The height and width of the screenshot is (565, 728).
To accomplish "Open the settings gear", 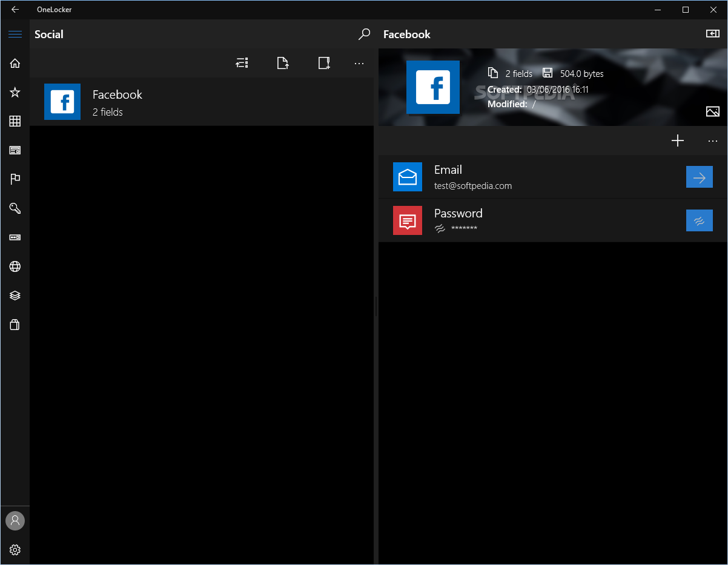I will (x=15, y=550).
